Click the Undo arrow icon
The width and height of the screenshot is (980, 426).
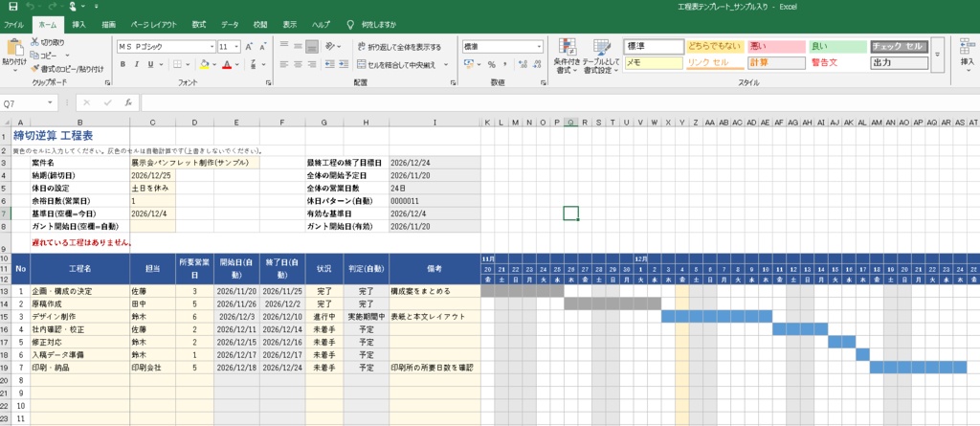coord(32,7)
